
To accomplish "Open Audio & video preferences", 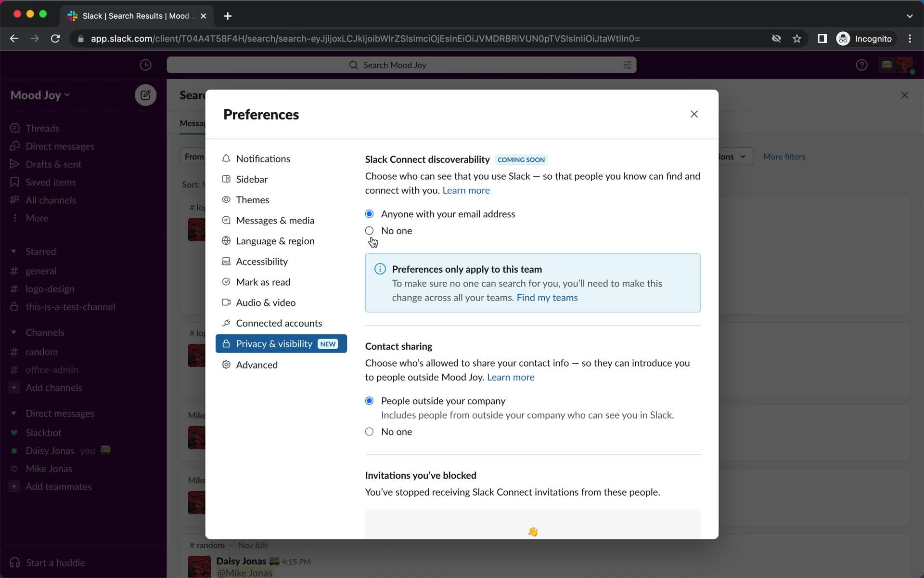I will click(x=266, y=302).
